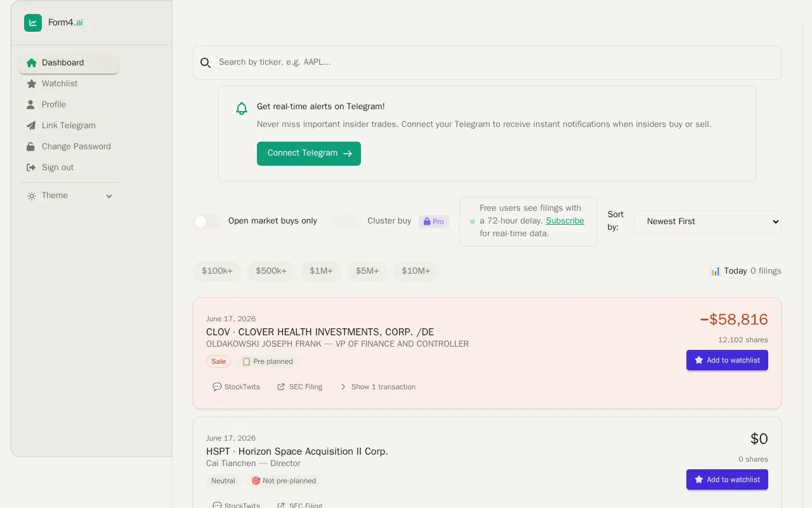Click the SEC Filing external link icon for CLOV
This screenshot has width=812, height=508.
tap(281, 387)
